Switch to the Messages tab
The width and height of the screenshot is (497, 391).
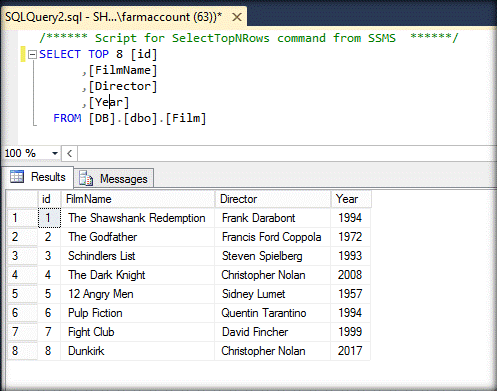pyautogui.click(x=114, y=179)
